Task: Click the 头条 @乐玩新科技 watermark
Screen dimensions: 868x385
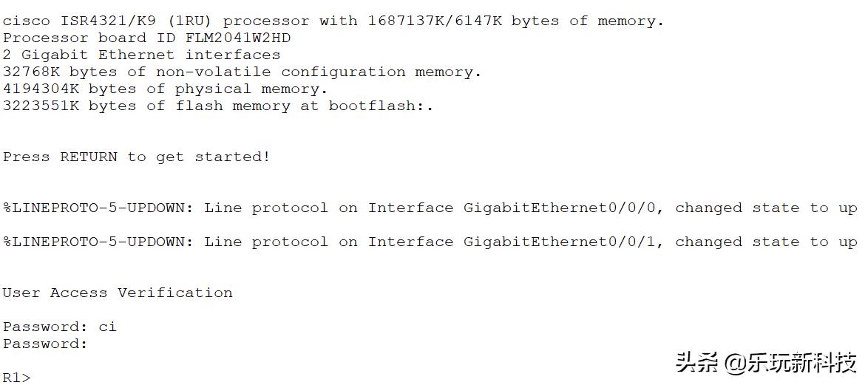Action: coord(765,363)
